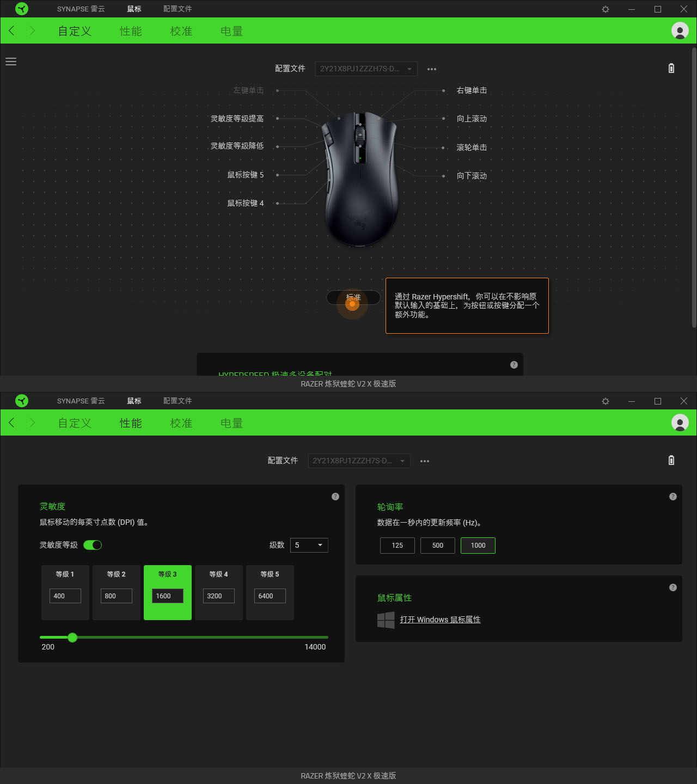Activate sensitivity stage 等级 2
The width and height of the screenshot is (697, 784).
[x=117, y=574]
